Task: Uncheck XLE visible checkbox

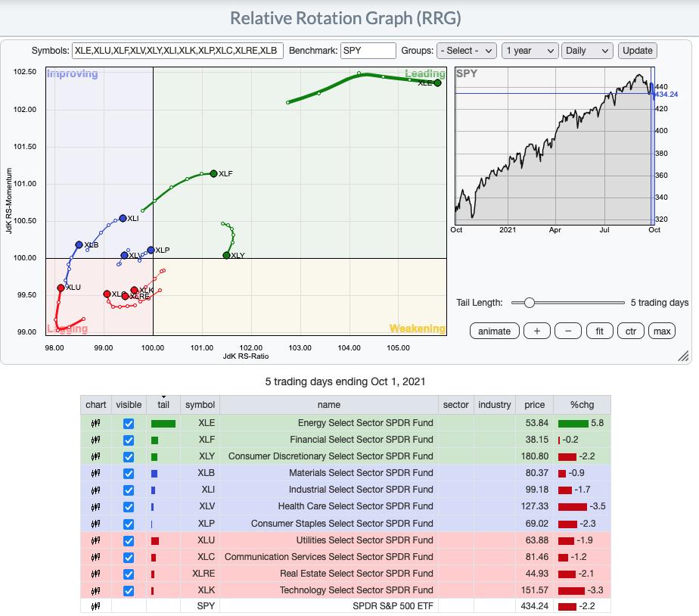Action: click(x=129, y=424)
